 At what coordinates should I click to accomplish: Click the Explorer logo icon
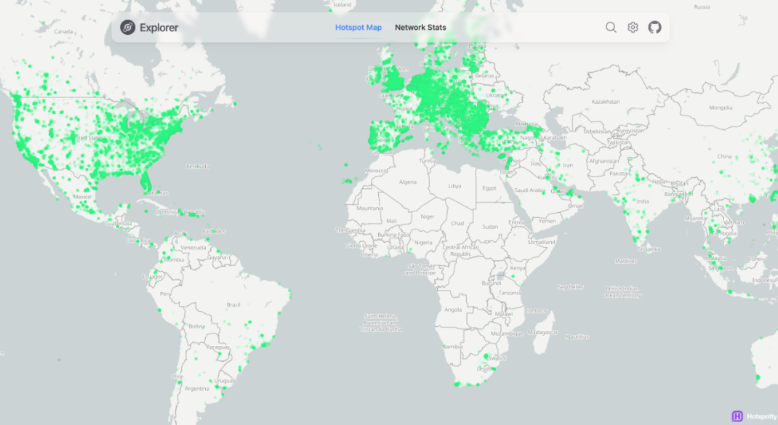(x=128, y=27)
